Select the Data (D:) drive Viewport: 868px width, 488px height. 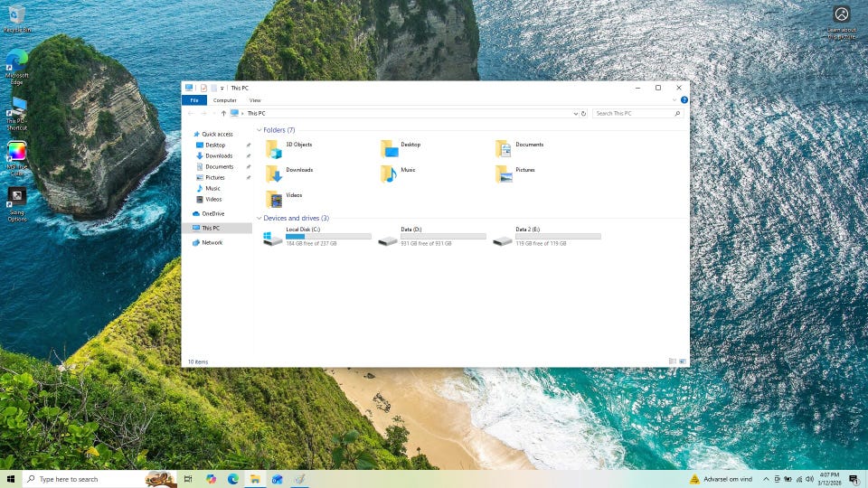[432, 236]
